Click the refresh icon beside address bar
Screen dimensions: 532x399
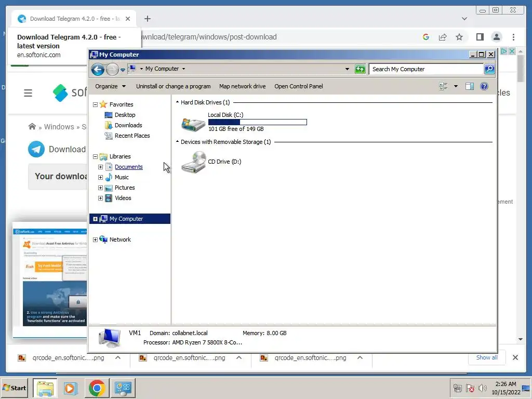(360, 69)
